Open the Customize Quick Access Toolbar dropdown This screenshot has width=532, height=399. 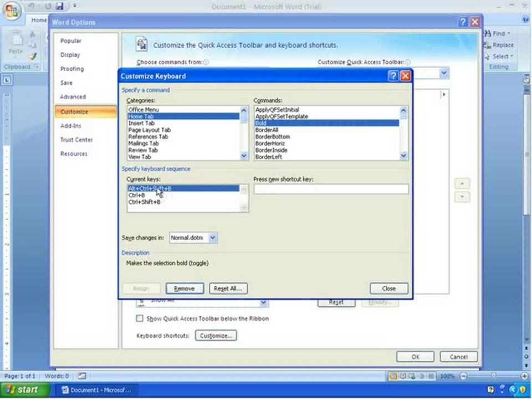444,73
